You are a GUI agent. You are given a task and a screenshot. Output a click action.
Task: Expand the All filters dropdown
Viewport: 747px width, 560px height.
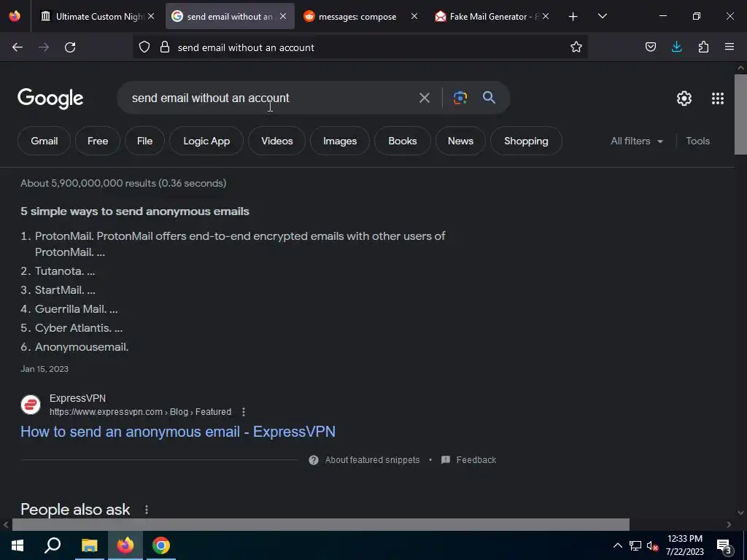636,141
